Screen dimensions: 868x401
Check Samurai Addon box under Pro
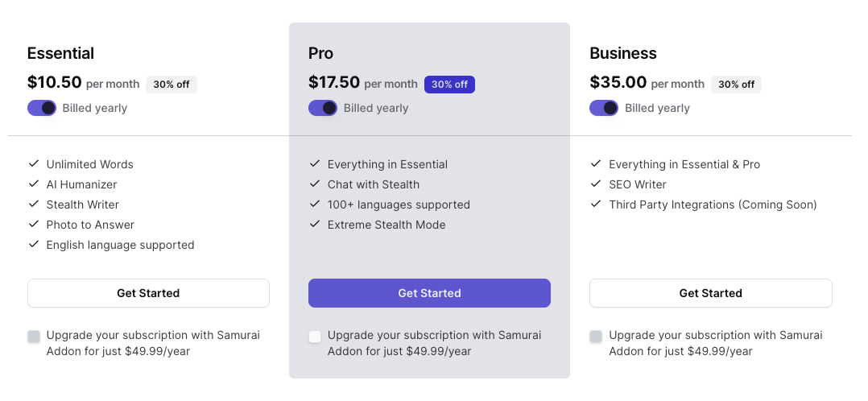tap(315, 337)
